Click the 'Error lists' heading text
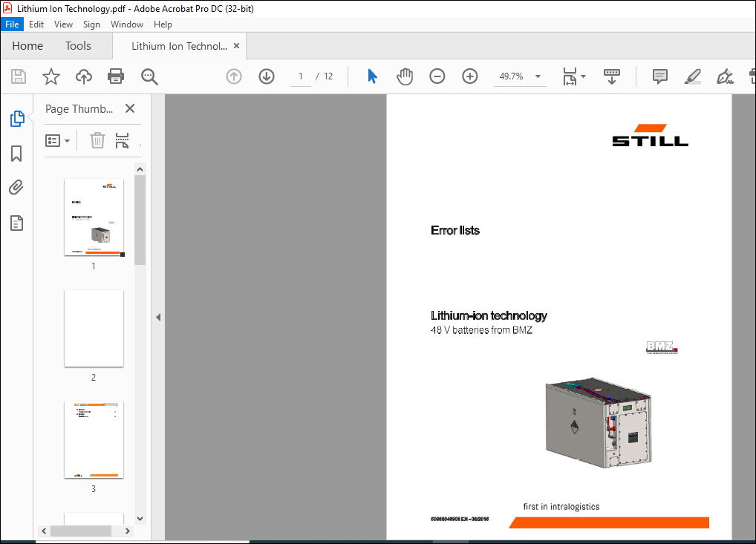 [x=455, y=230]
